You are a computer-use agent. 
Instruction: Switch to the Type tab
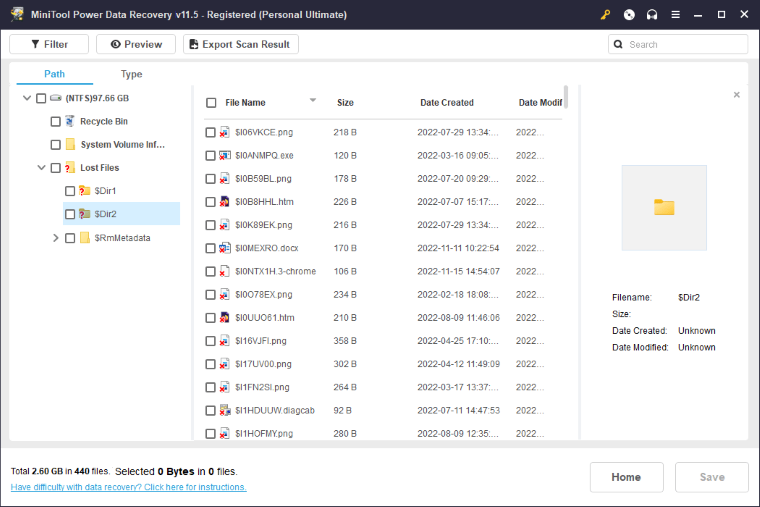coord(131,74)
